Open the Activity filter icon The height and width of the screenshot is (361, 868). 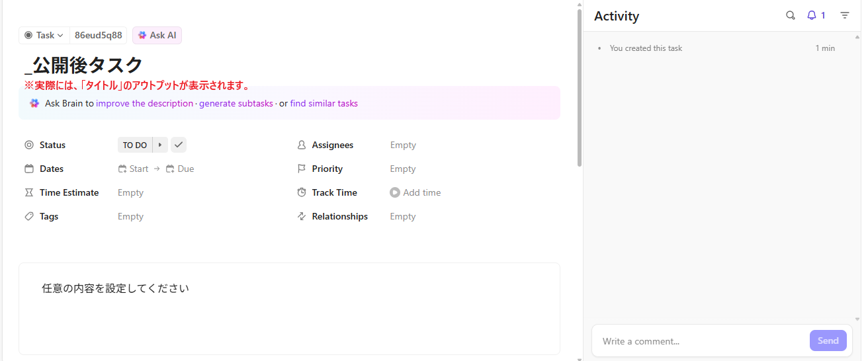point(845,15)
